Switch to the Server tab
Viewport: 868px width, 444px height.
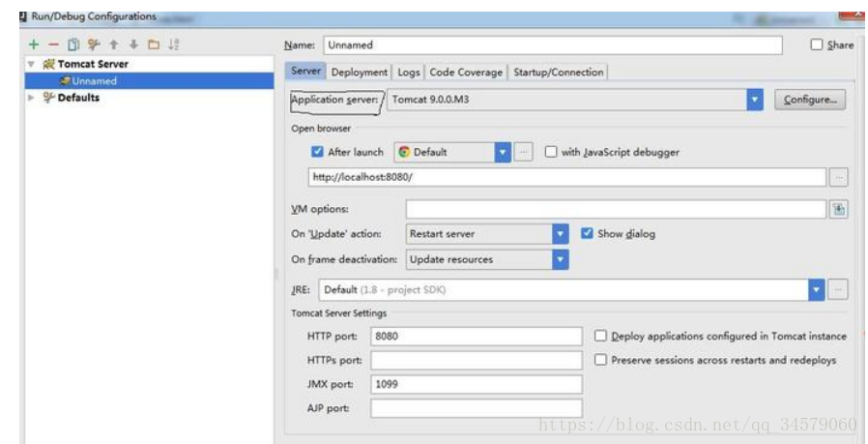click(x=305, y=71)
